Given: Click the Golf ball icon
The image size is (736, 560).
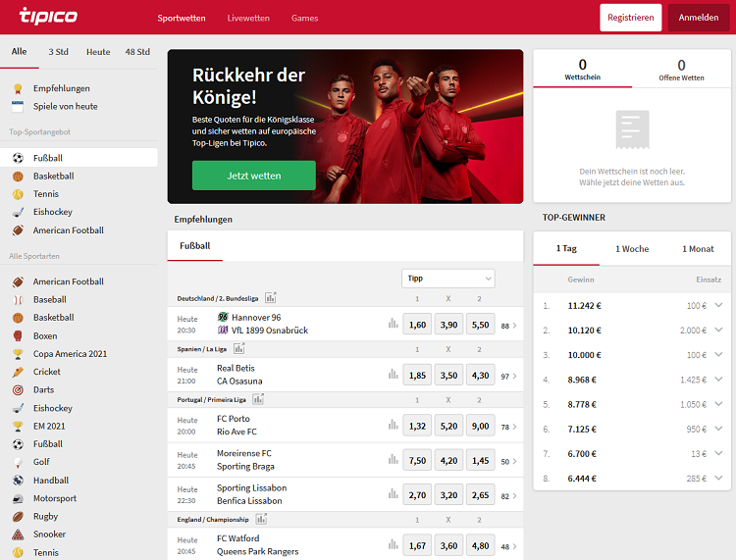Looking at the screenshot, I should [18, 462].
